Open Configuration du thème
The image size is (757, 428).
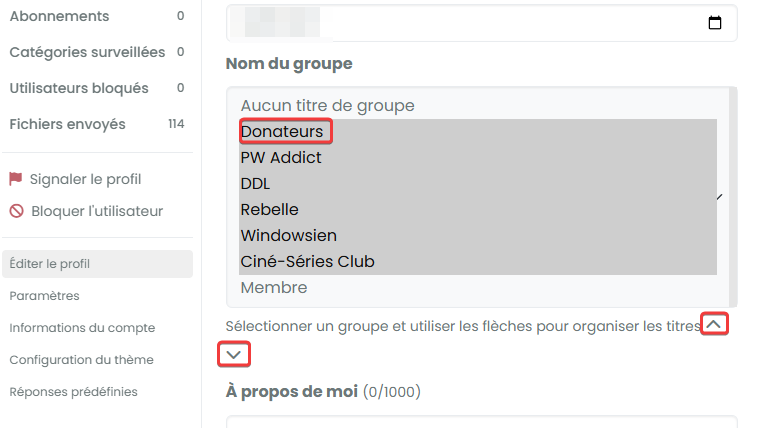(82, 360)
